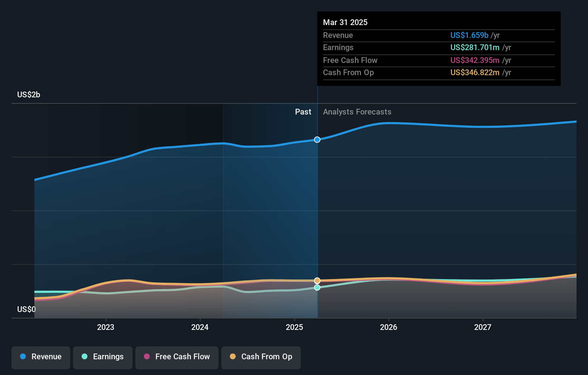Click the blue Revenue data point marker
This screenshot has width=588, height=375.
tap(317, 140)
